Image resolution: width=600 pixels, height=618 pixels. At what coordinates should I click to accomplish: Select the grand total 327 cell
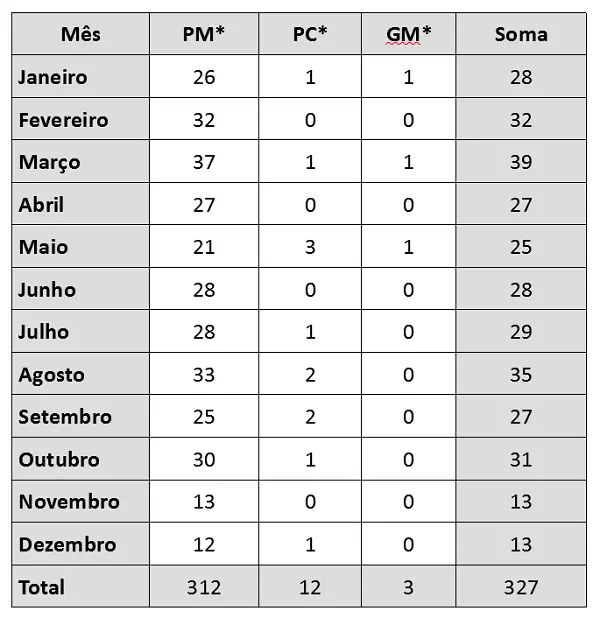[521, 587]
